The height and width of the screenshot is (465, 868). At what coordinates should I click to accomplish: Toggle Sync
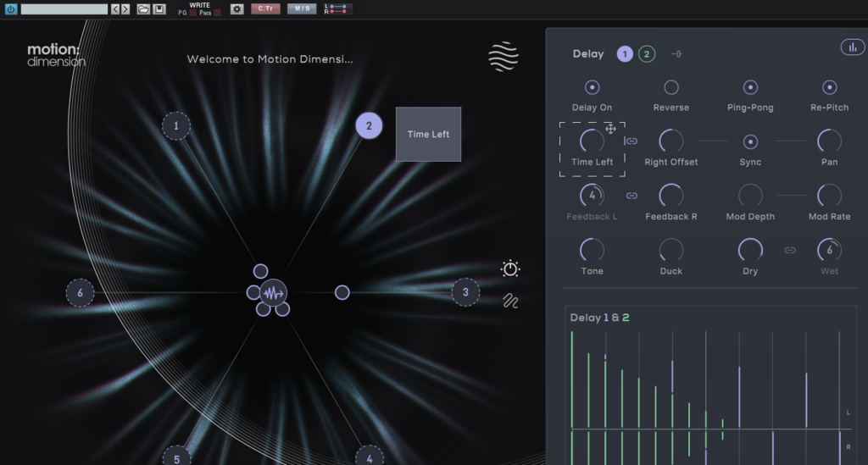(x=750, y=141)
